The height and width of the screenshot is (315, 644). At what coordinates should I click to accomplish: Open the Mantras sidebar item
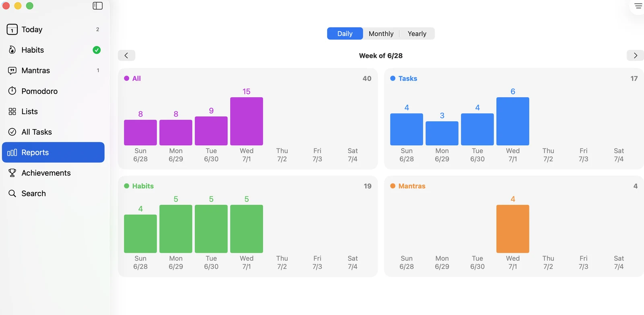click(x=53, y=70)
